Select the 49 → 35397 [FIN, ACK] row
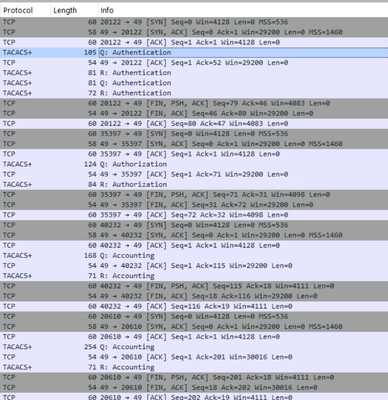 coord(194,205)
